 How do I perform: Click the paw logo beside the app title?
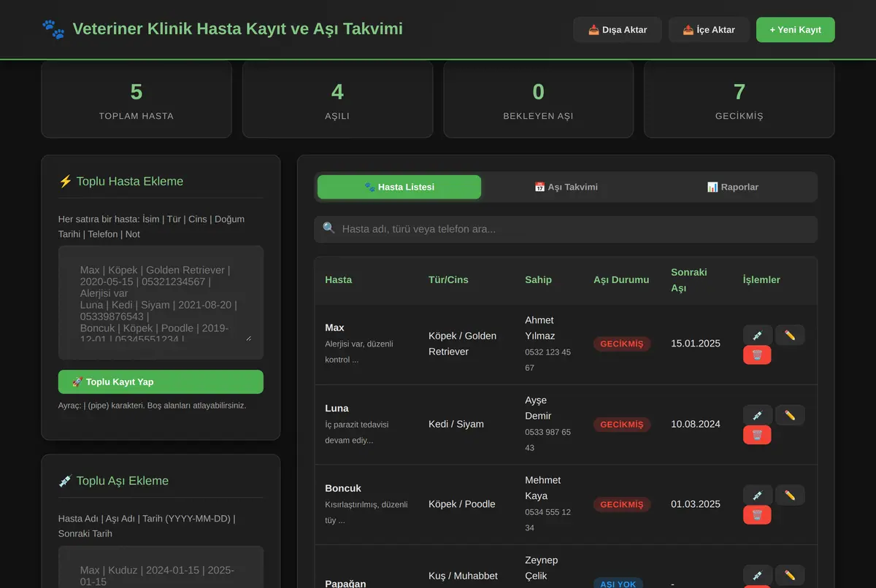click(x=53, y=29)
